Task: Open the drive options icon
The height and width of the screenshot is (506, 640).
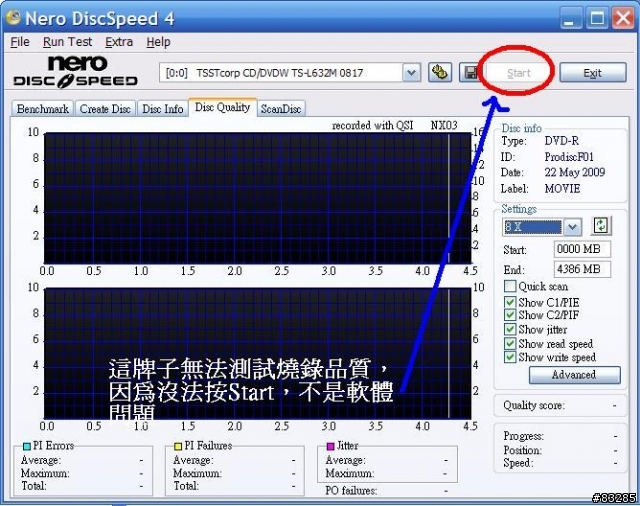Action: click(440, 73)
